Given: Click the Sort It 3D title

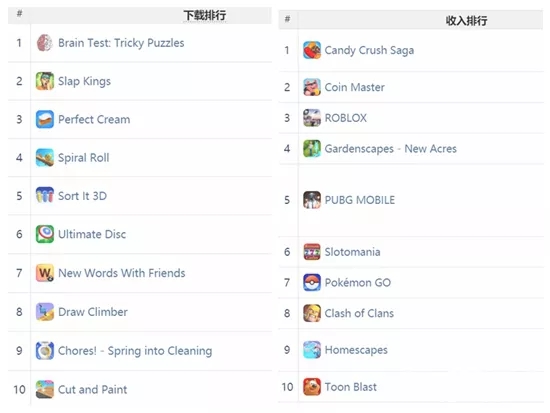Looking at the screenshot, I should (x=82, y=196).
